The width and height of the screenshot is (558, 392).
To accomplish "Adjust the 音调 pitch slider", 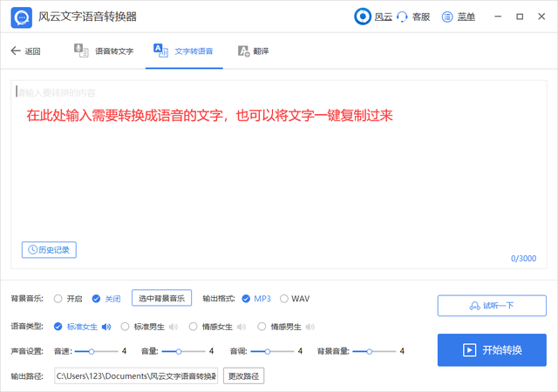I will coord(272,351).
